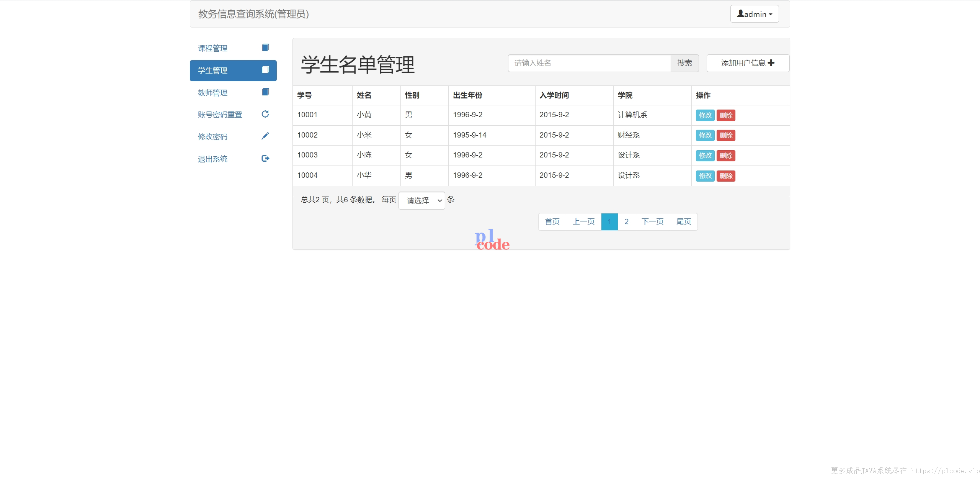The width and height of the screenshot is (980, 477).
Task: Open the 请选择 per-page dropdown
Action: tap(422, 200)
